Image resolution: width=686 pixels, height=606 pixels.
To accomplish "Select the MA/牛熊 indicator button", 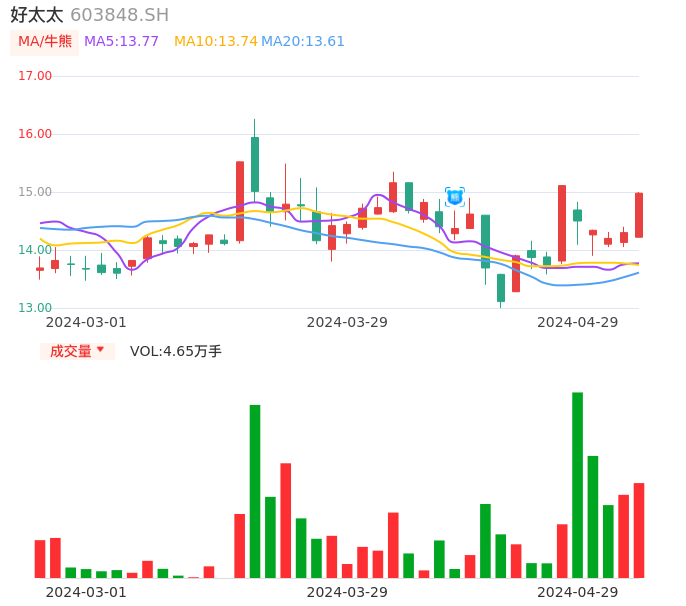I will (x=44, y=42).
